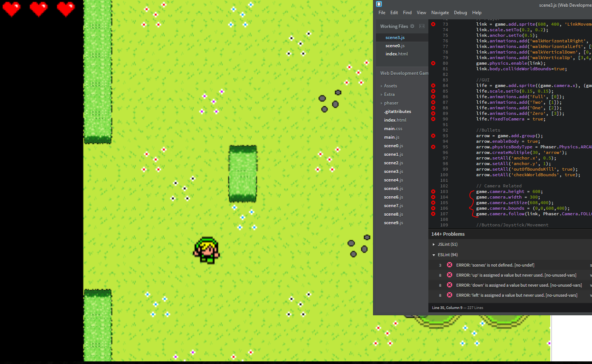592x364 pixels.
Task: Click the error marker on line 95
Action: coord(433,147)
